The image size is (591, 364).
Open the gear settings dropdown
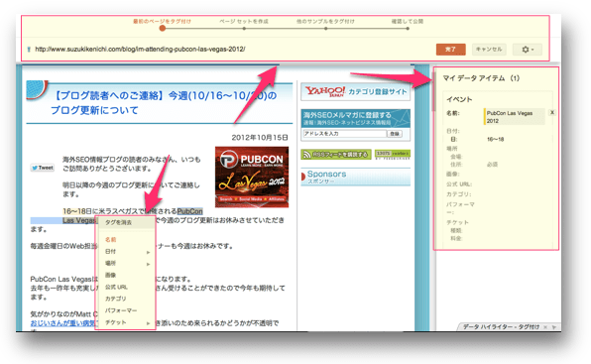coord(528,50)
